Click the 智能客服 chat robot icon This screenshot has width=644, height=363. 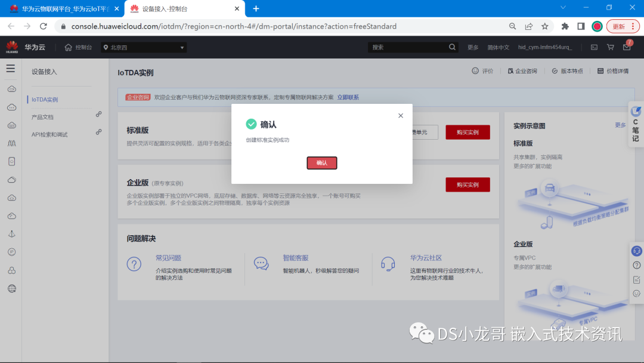point(261,262)
